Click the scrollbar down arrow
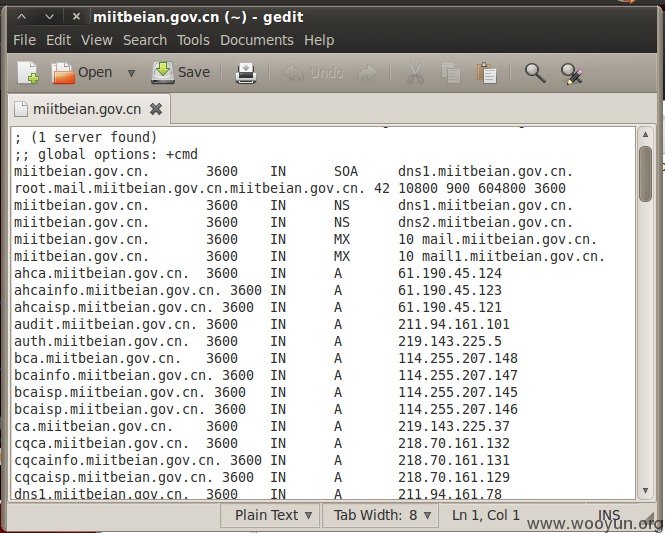Screen dimensions: 665x533 tap(645, 491)
